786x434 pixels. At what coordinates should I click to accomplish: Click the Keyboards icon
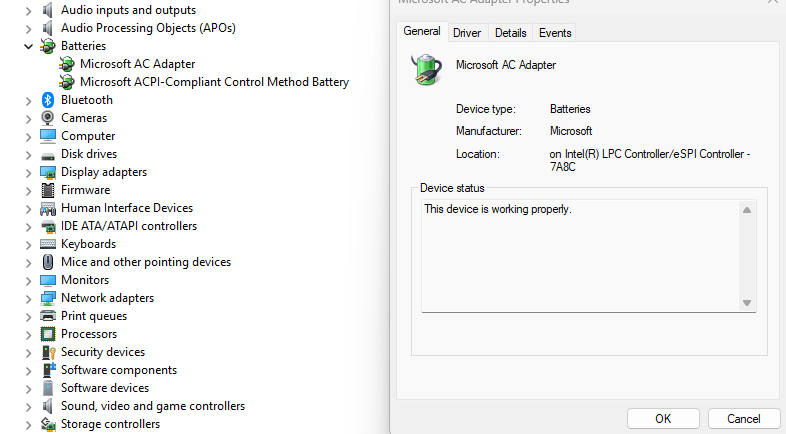pyautogui.click(x=48, y=244)
